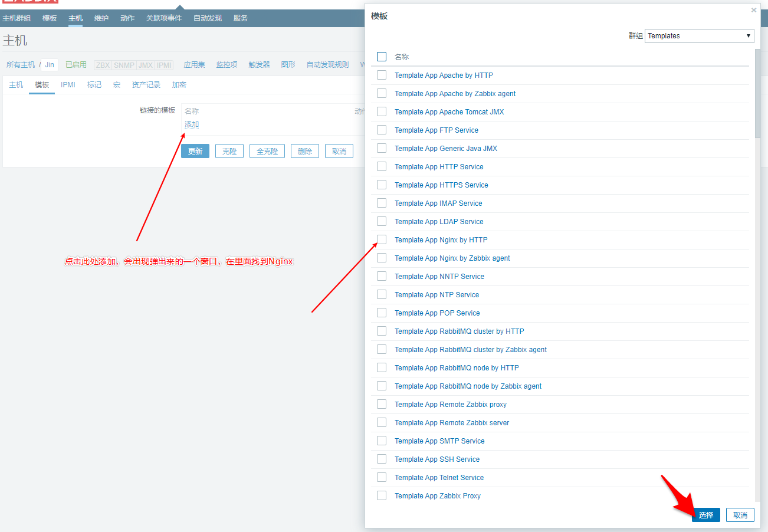
Task: Check the Template App NTP Service box
Action: 382,294
